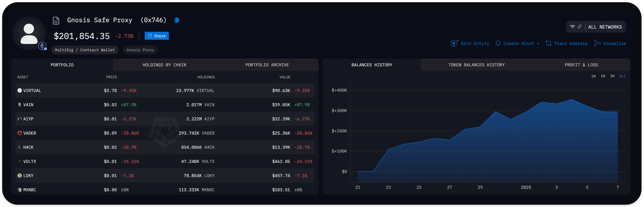Open the ALL NETWORKS selector

(x=605, y=27)
